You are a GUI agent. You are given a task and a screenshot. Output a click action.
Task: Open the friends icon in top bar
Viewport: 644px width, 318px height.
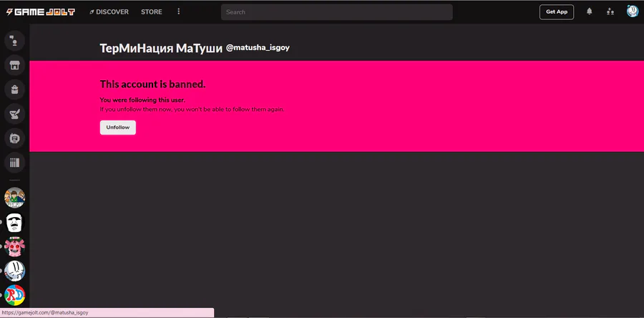coord(610,12)
